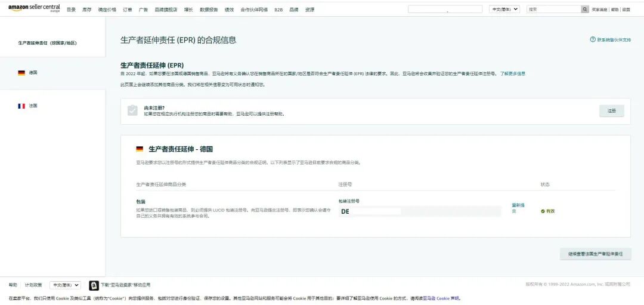Open the top 中文(简体) language dropdown
This screenshot has width=644, height=305.
[504, 9]
